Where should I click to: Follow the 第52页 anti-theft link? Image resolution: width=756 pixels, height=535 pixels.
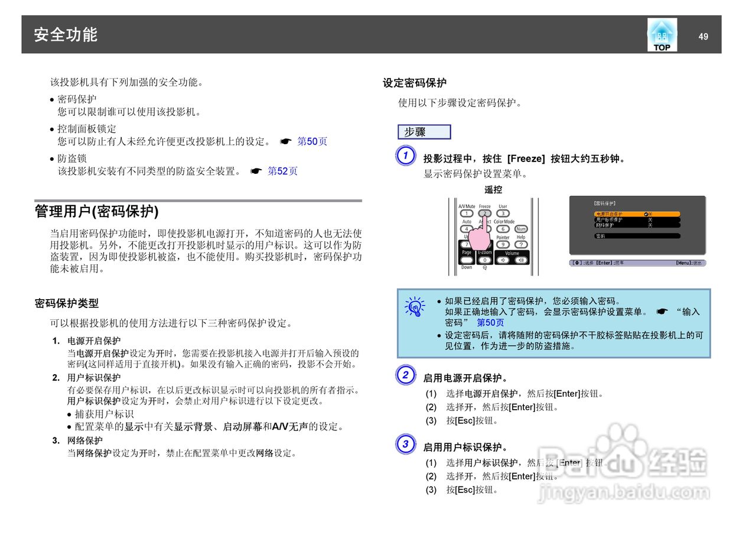click(283, 171)
